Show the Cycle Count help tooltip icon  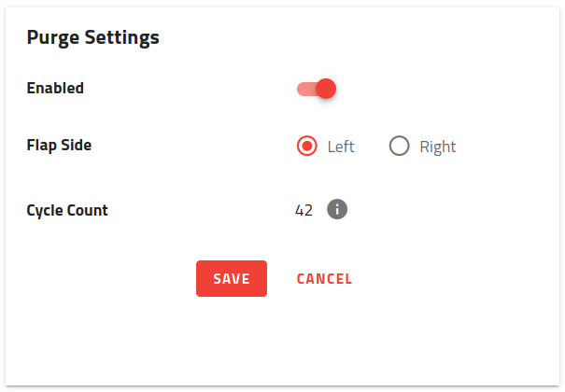point(337,210)
